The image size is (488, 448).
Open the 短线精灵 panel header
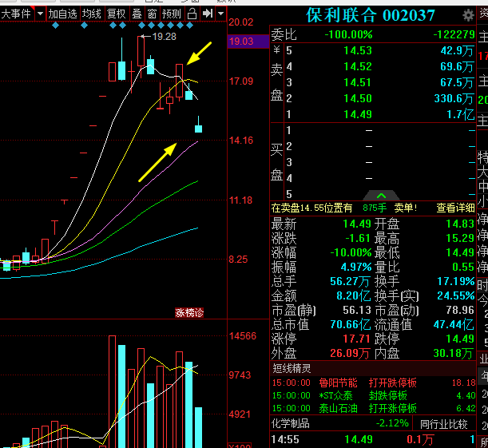point(373,369)
